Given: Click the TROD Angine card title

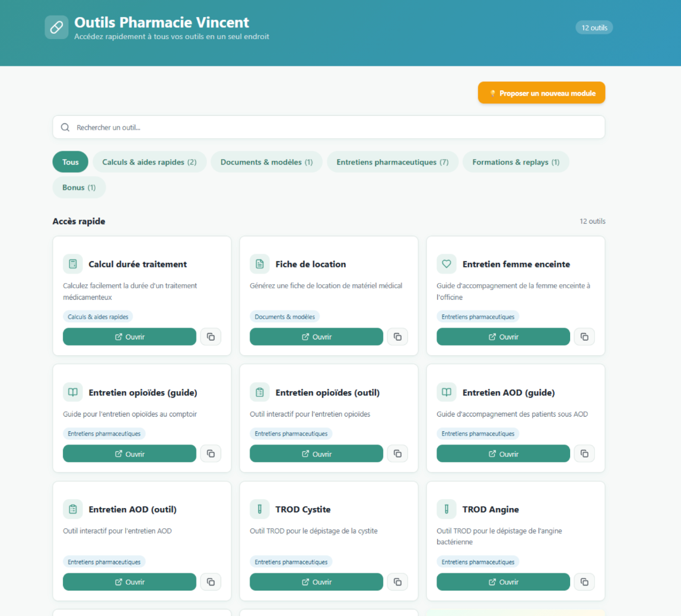Looking at the screenshot, I should click(x=491, y=509).
